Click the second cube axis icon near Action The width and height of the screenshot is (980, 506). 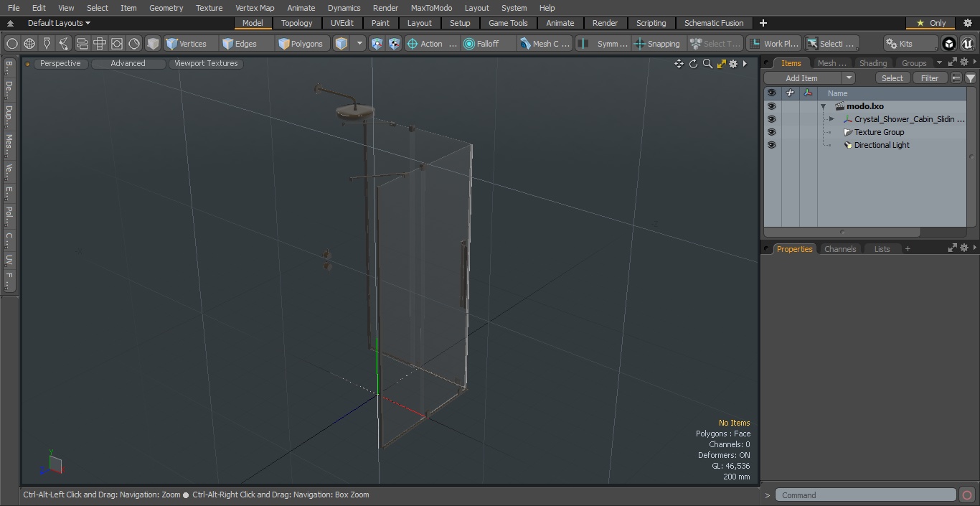[394, 44]
